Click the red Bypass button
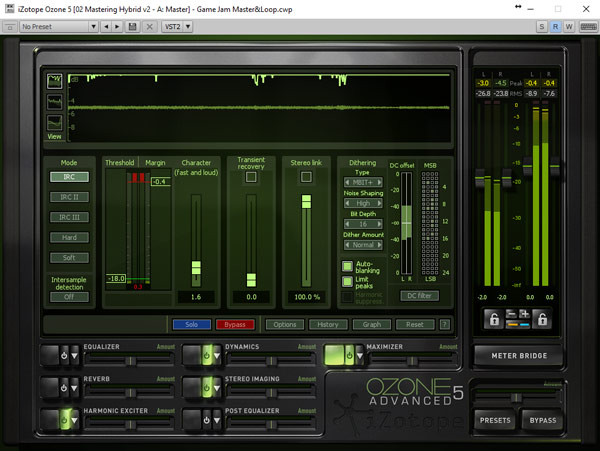 [235, 324]
